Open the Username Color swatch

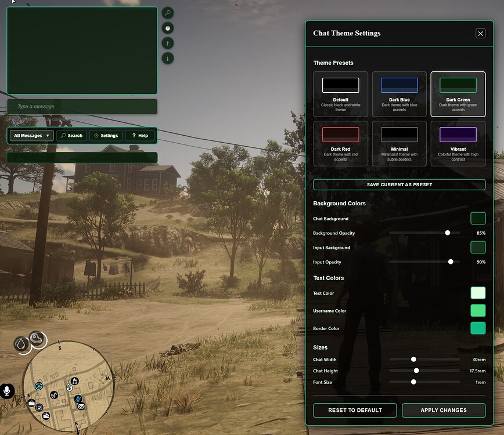(478, 310)
